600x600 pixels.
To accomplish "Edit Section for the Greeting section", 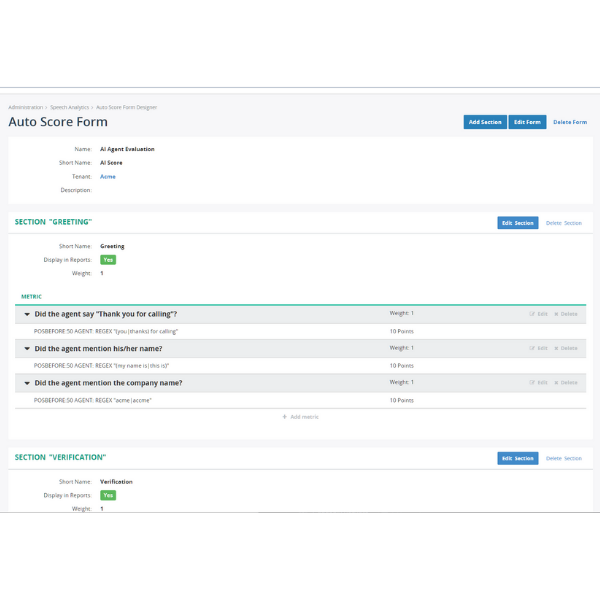I will (518, 223).
